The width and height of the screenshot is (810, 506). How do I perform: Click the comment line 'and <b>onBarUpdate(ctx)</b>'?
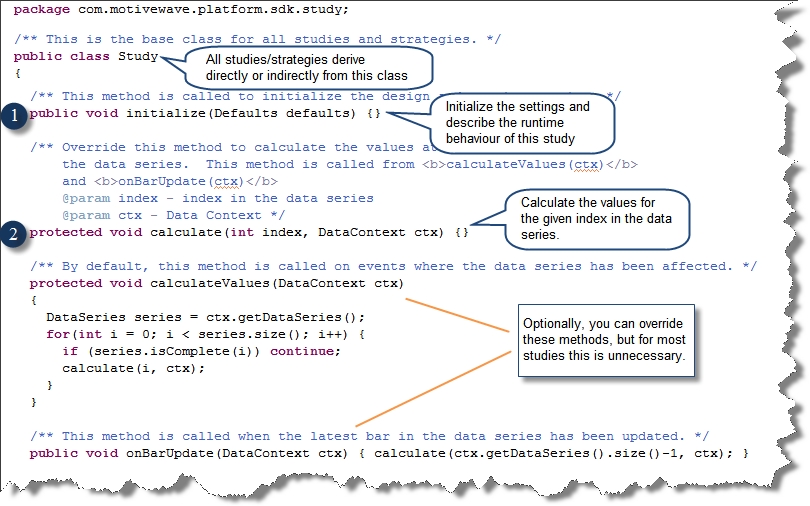tap(170, 181)
